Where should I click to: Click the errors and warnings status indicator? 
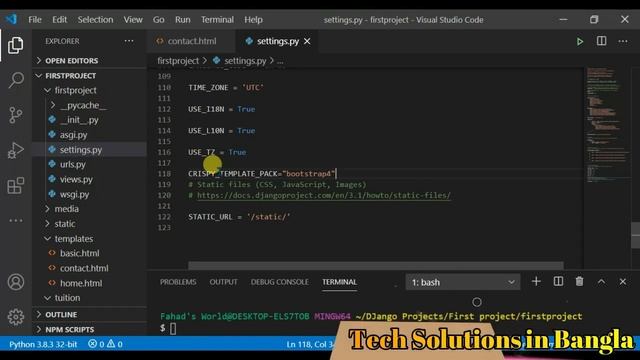[x=105, y=344]
